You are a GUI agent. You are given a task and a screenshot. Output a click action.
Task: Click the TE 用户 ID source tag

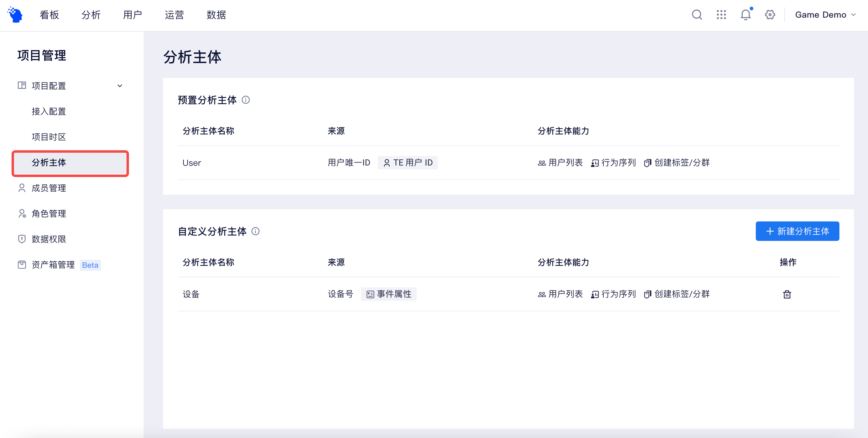point(407,163)
